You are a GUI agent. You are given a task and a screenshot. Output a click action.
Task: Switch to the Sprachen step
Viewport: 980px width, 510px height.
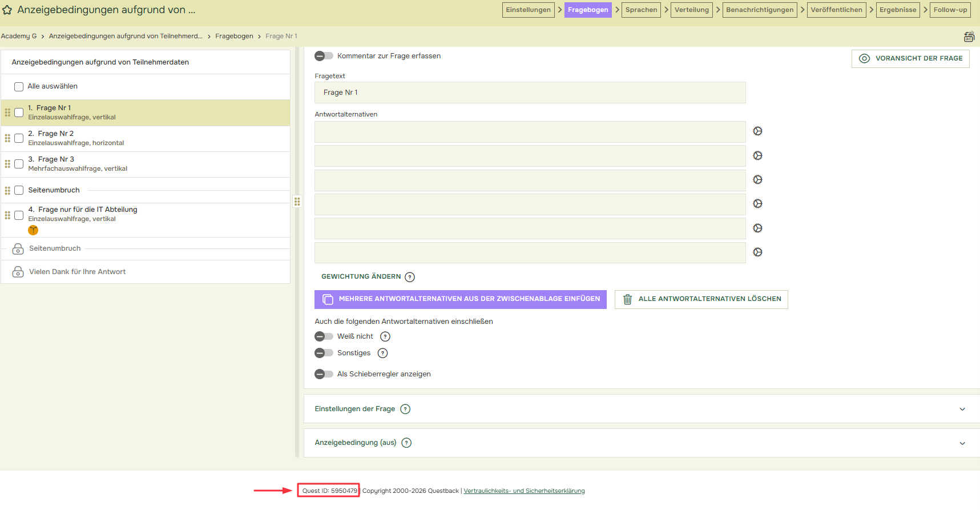click(x=641, y=10)
